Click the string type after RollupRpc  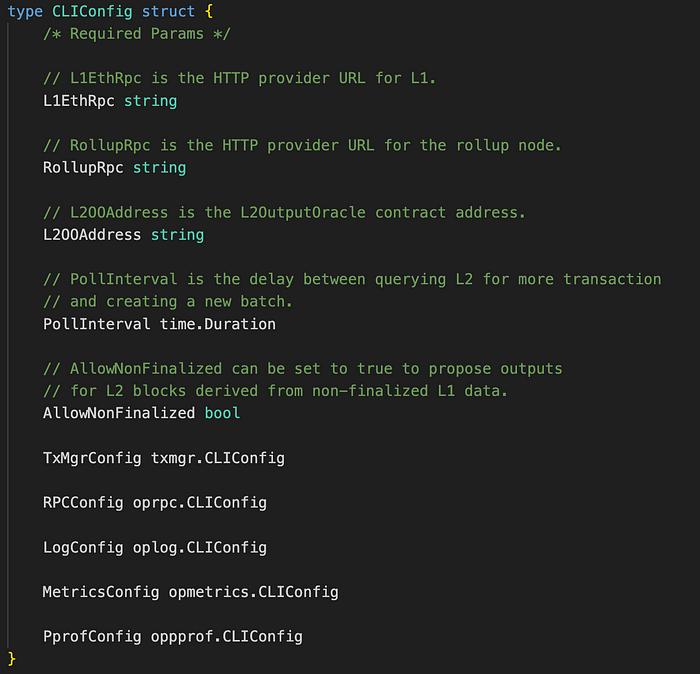[x=159, y=168]
